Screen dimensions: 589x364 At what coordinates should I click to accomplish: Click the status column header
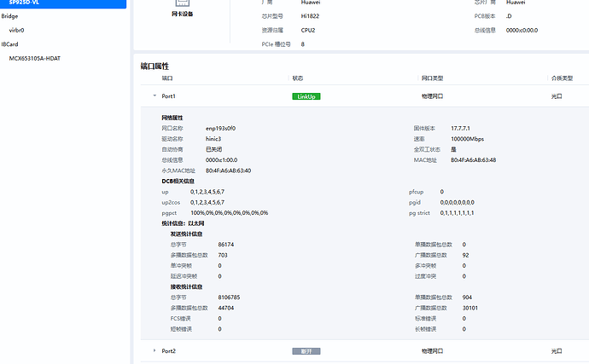298,78
